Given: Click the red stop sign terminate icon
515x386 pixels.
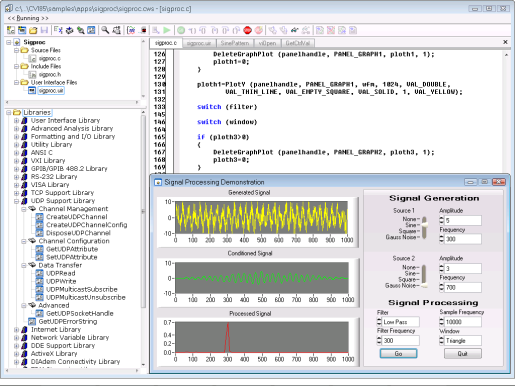Looking at the screenshot, I should [248, 30].
